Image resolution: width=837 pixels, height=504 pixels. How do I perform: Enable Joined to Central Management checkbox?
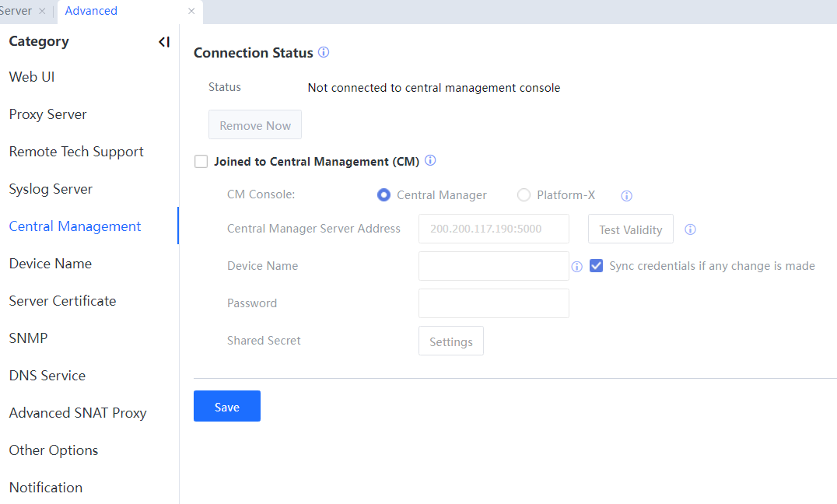pos(201,162)
